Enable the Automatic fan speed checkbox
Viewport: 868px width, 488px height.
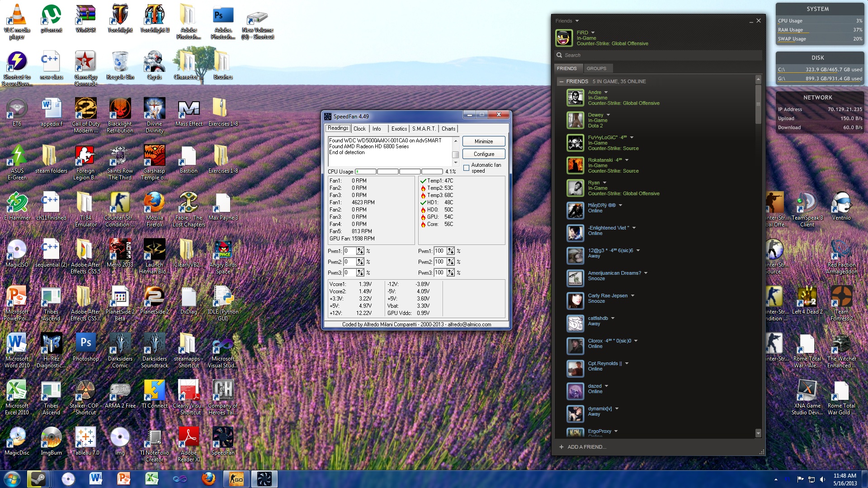(x=466, y=168)
